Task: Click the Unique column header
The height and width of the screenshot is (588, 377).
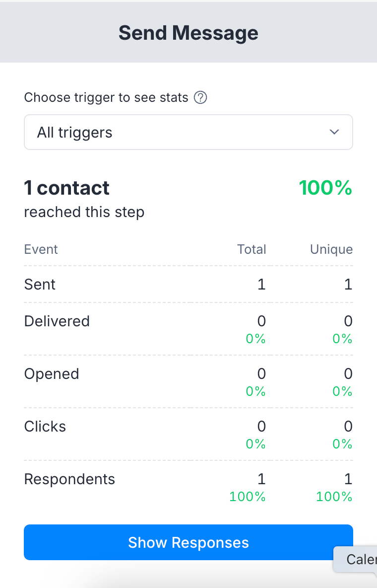Action: coord(331,249)
